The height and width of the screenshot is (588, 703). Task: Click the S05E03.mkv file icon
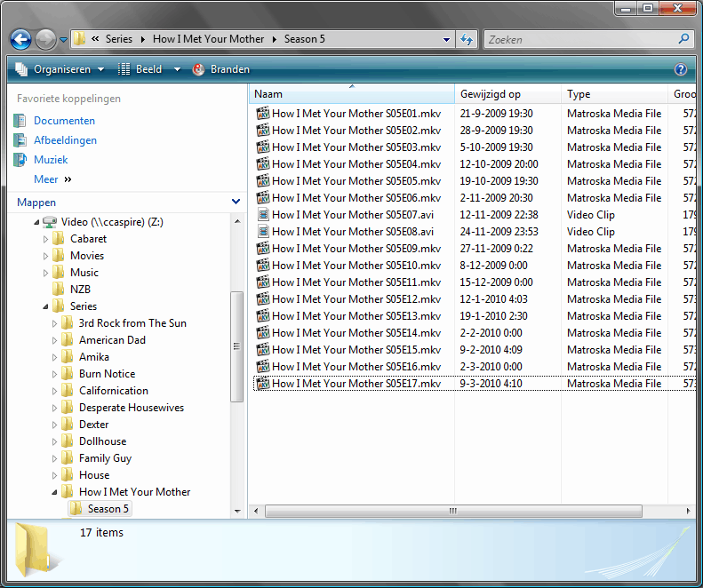(x=263, y=147)
